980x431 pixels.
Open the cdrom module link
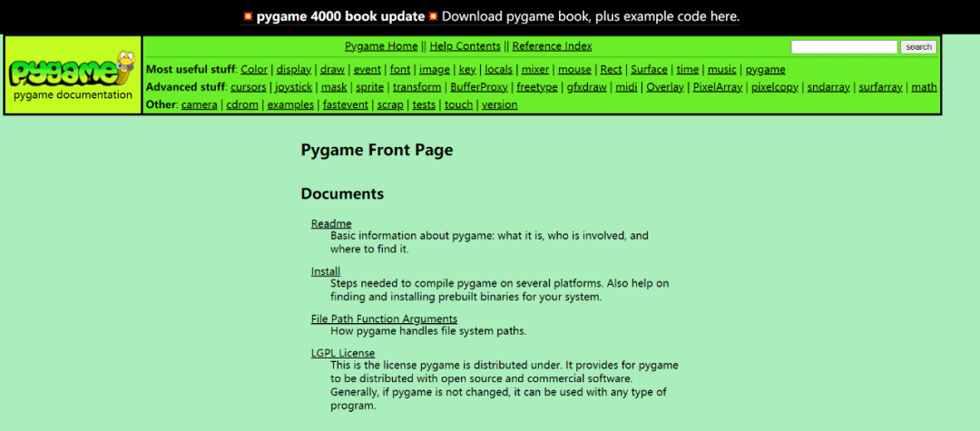tap(242, 104)
